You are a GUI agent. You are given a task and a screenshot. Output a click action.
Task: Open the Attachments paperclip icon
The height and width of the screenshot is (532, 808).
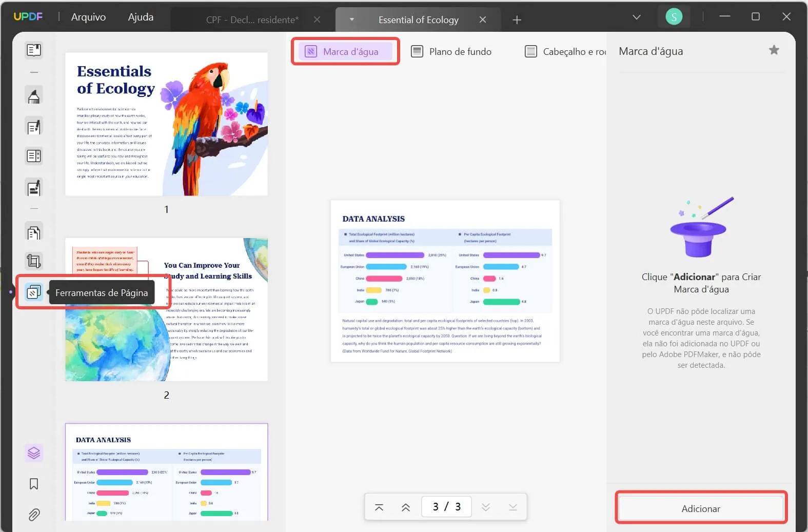(34, 515)
